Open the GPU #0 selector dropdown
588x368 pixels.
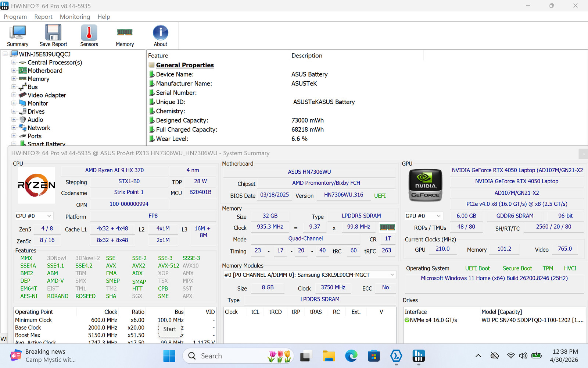[423, 216]
